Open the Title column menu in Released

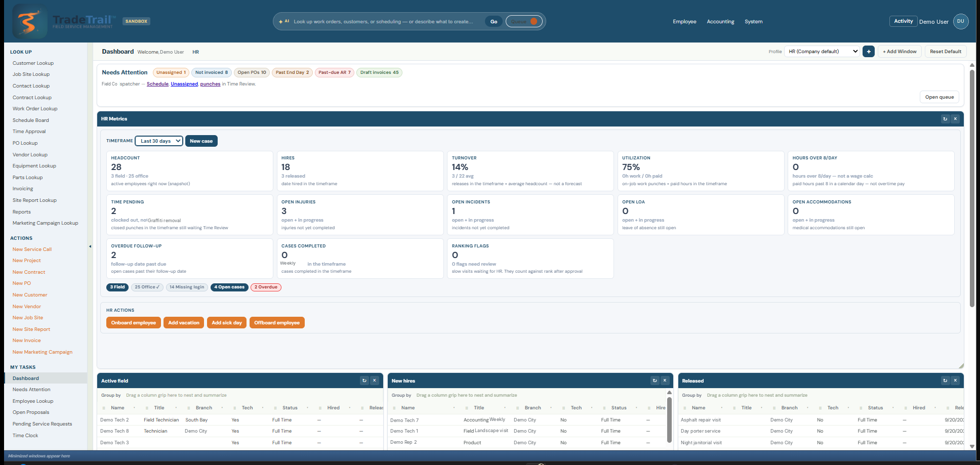coord(762,408)
